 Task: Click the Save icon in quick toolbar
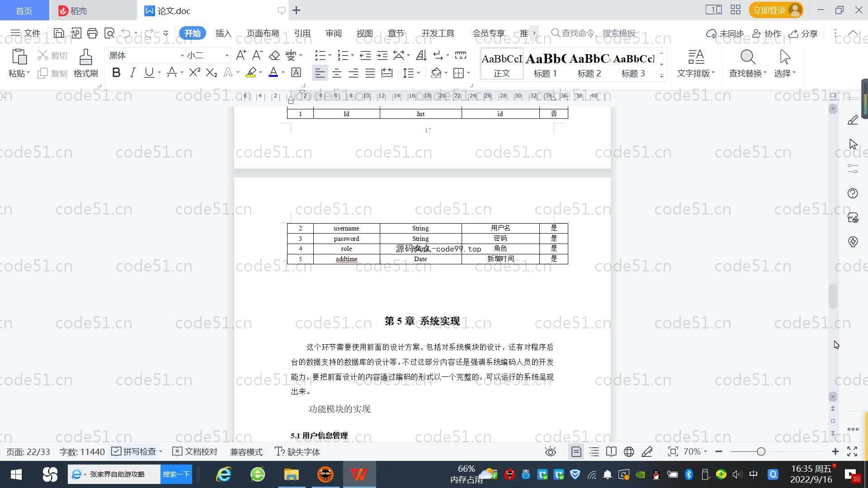point(59,33)
